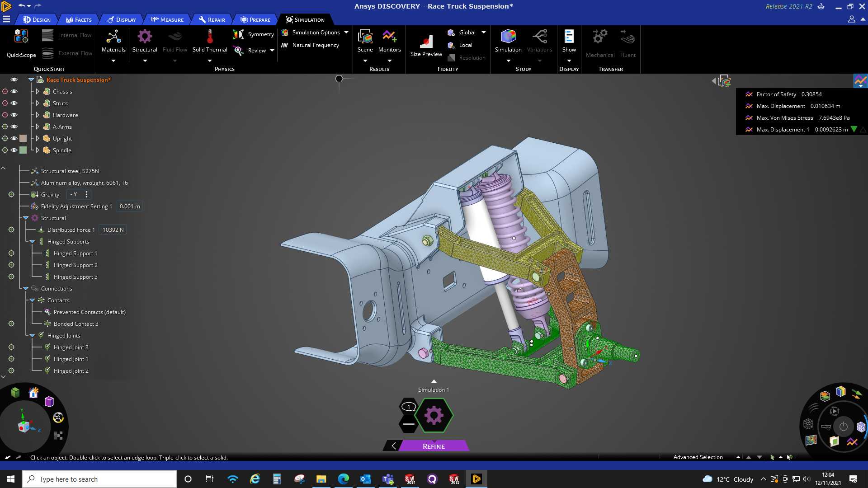Collapse the Connections group

[x=26, y=288]
